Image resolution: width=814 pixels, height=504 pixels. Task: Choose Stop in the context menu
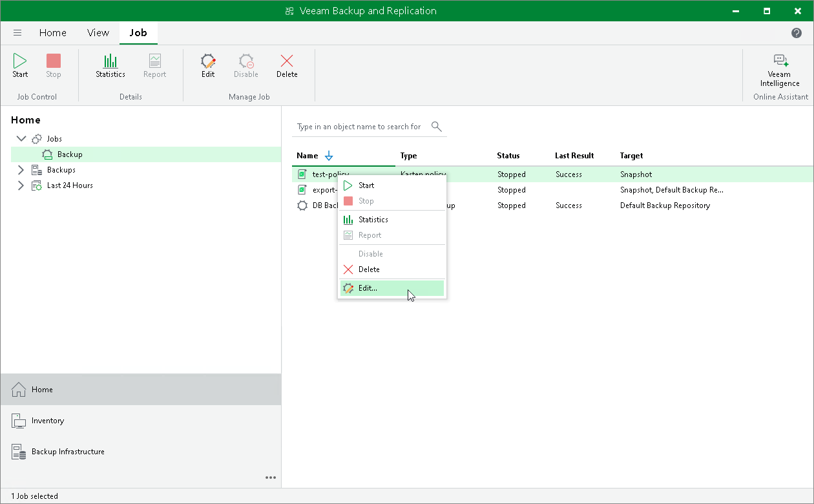pos(392,201)
